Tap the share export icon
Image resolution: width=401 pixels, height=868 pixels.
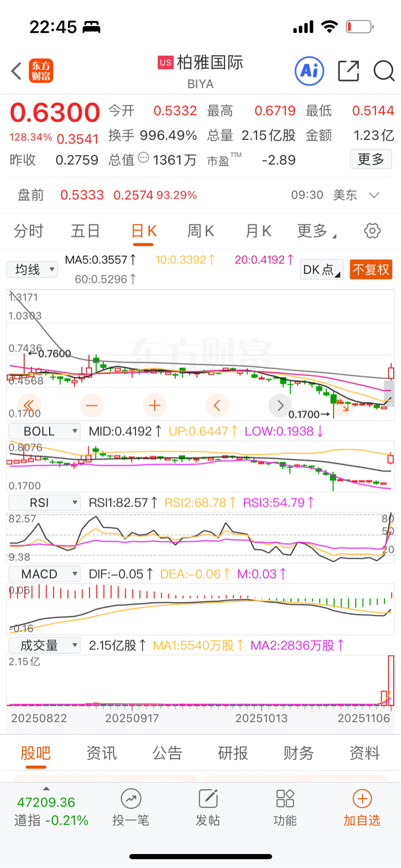(x=348, y=70)
